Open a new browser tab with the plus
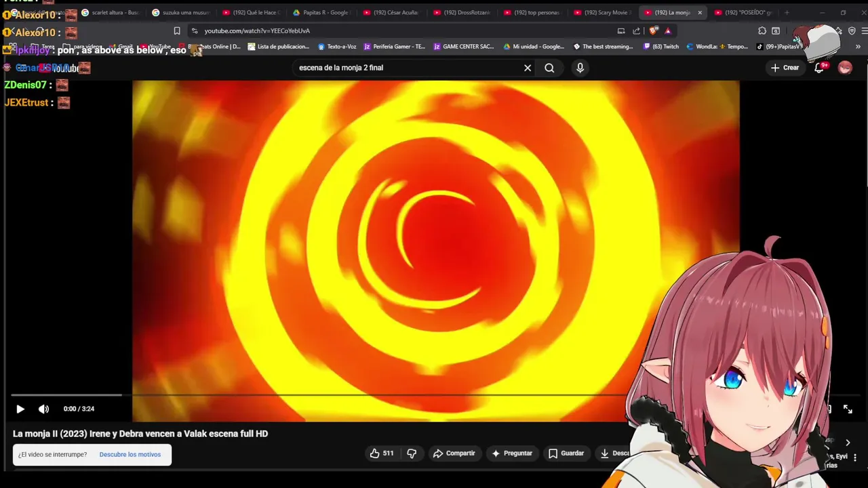This screenshot has width=868, height=488. 787,12
